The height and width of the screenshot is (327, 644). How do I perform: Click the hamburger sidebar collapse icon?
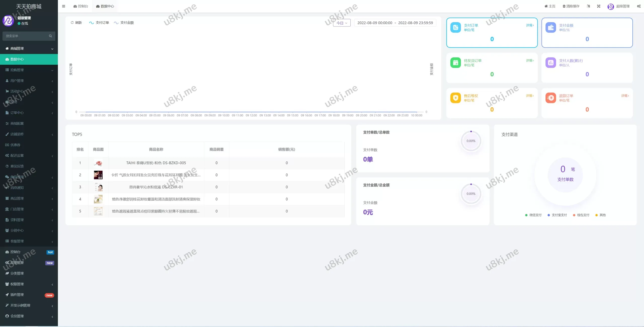pos(64,6)
